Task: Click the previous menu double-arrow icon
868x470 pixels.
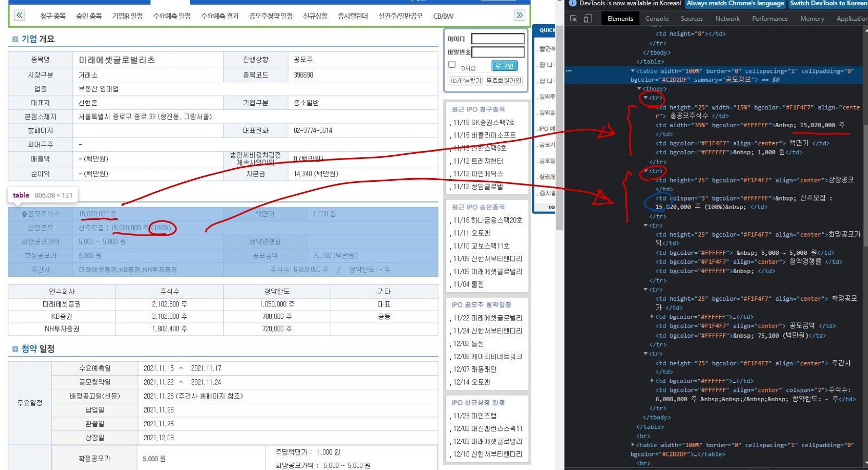Action: pyautogui.click(x=19, y=15)
